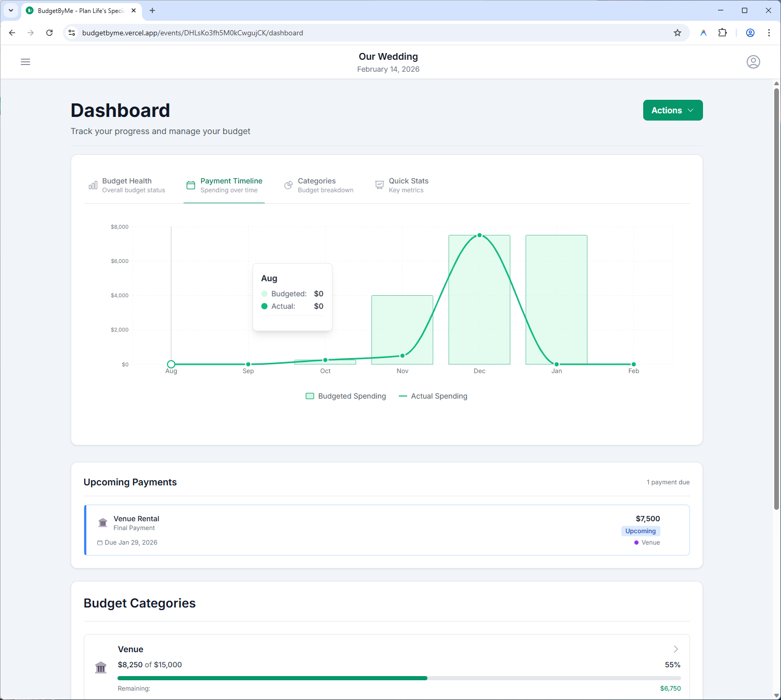Open the browser extensions puzzle icon

pos(722,33)
